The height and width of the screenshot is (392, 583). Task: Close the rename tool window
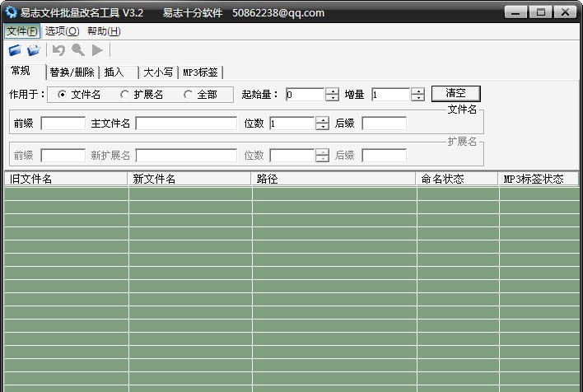(x=565, y=12)
